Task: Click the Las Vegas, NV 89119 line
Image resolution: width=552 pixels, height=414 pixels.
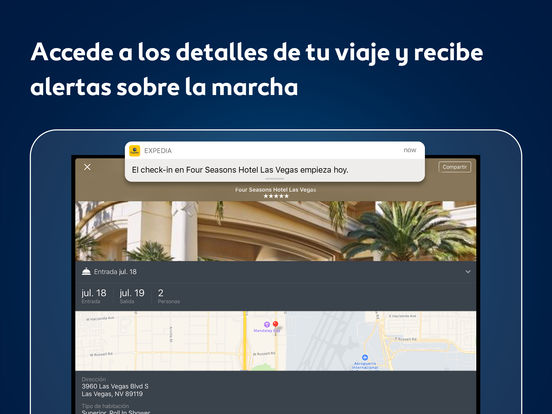Action: click(x=112, y=394)
